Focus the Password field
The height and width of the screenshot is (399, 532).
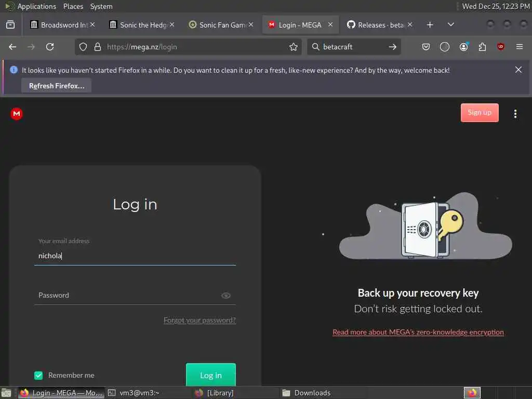pos(135,296)
